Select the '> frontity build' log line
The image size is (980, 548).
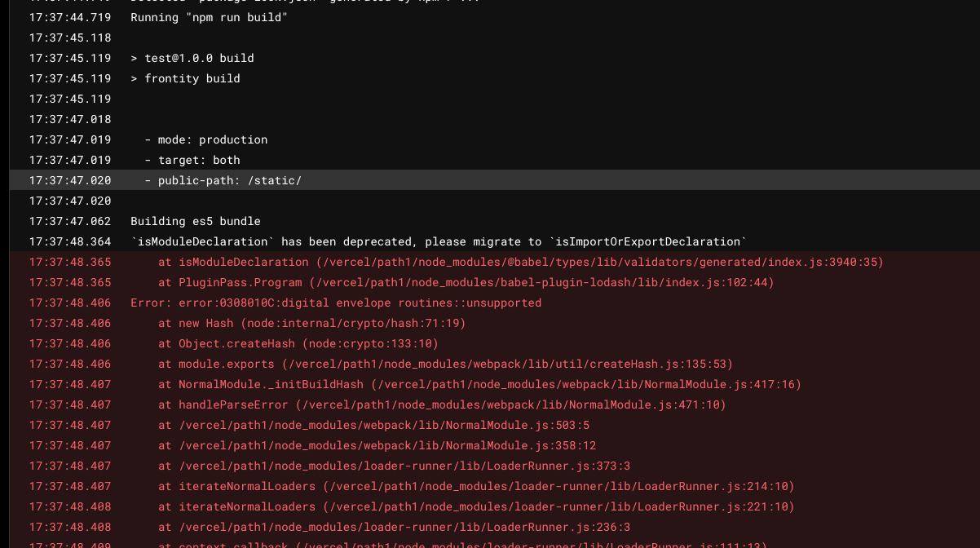click(x=185, y=78)
